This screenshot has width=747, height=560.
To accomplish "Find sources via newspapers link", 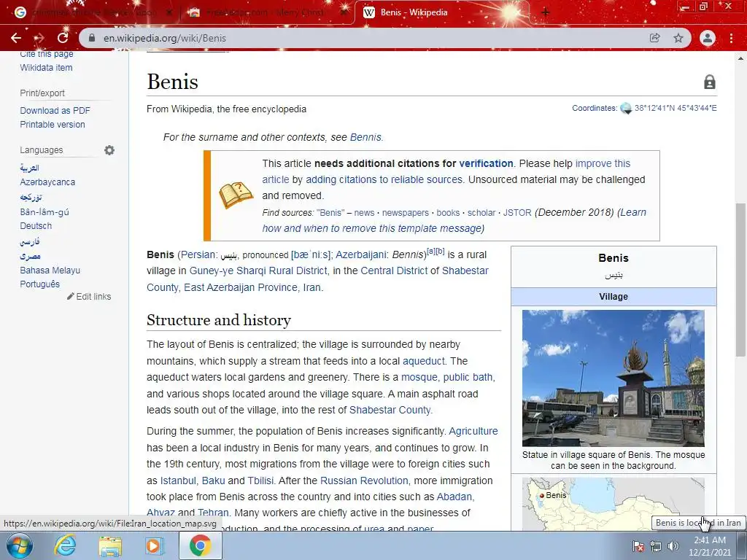I will (406, 212).
